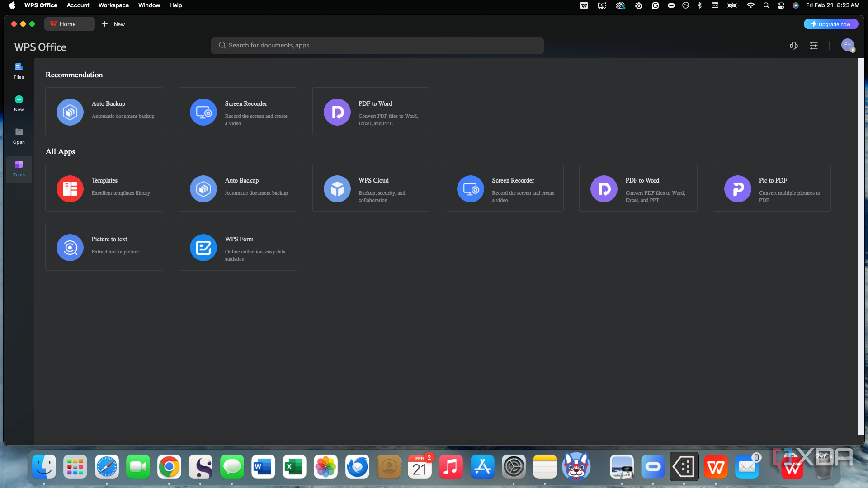This screenshot has width=868, height=488.
Task: Click the Templates card title
Action: [104, 181]
